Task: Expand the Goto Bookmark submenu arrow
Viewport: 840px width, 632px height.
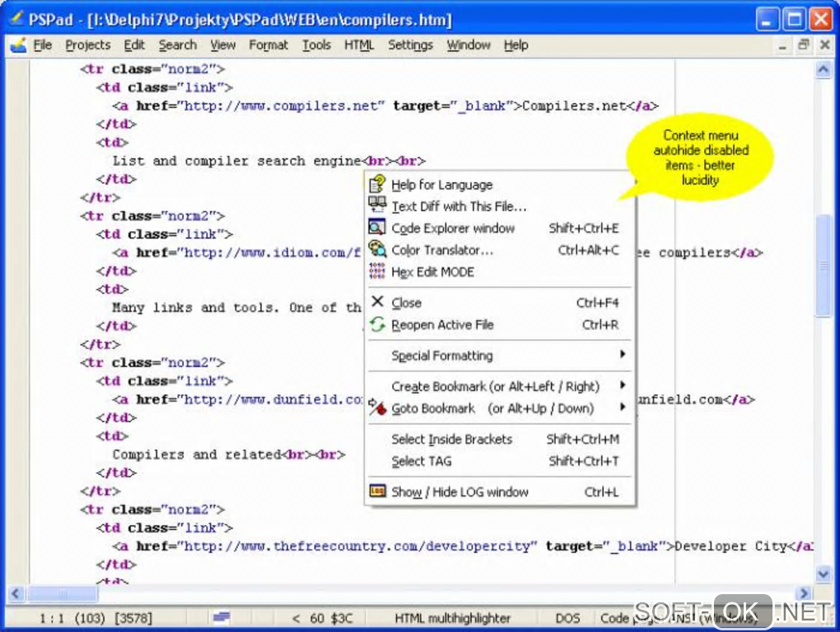Action: click(x=622, y=407)
